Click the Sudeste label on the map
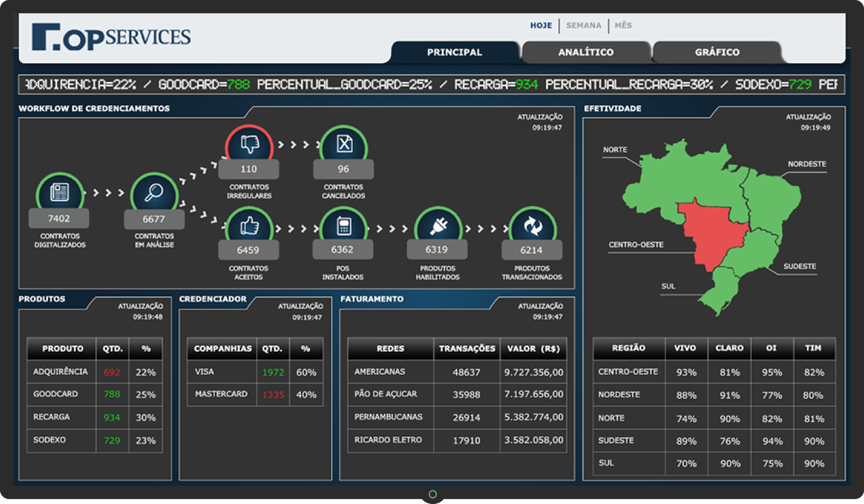This screenshot has width=864, height=504. (799, 266)
